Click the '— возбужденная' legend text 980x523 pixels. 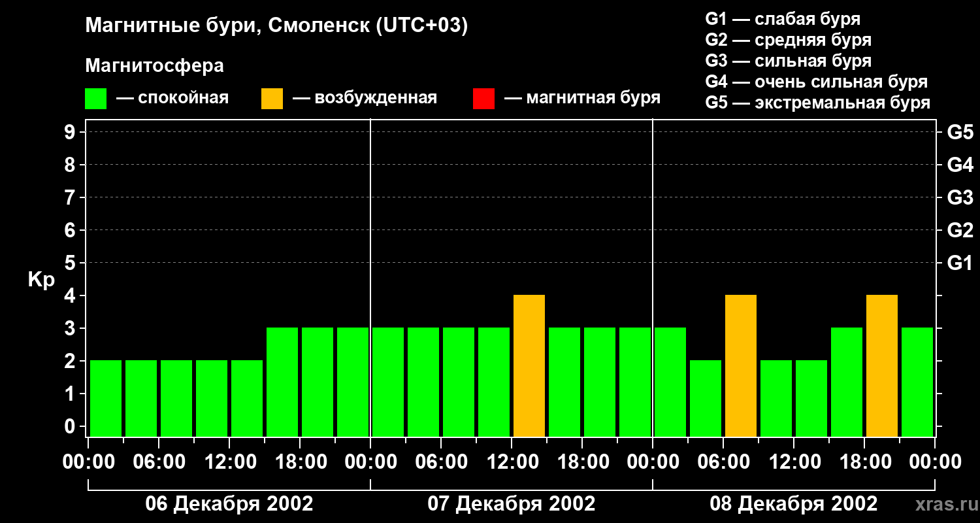click(x=365, y=99)
